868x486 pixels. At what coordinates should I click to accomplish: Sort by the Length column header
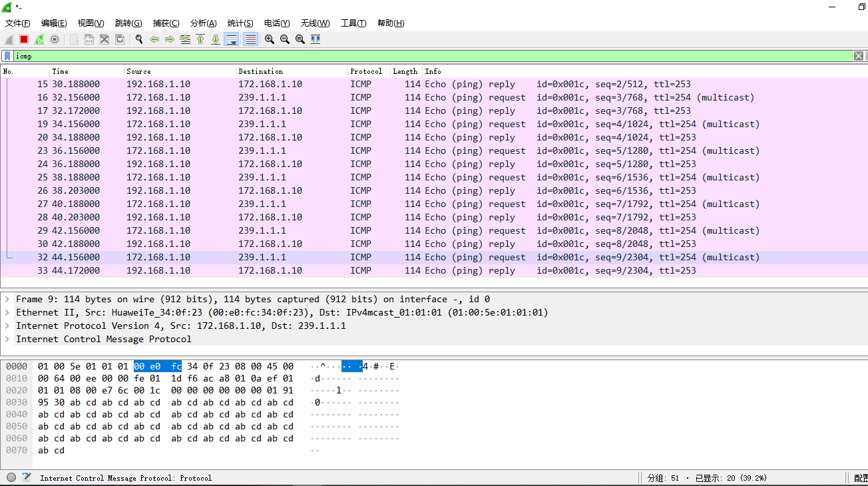(405, 71)
